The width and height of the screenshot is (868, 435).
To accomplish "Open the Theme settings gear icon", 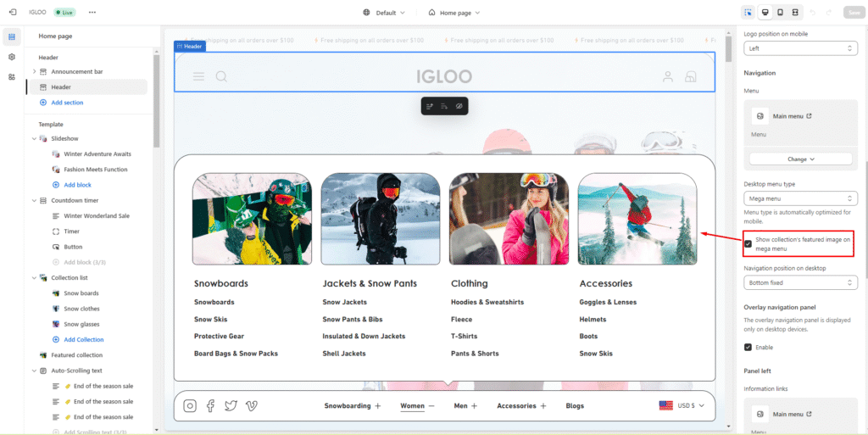I will [12, 57].
